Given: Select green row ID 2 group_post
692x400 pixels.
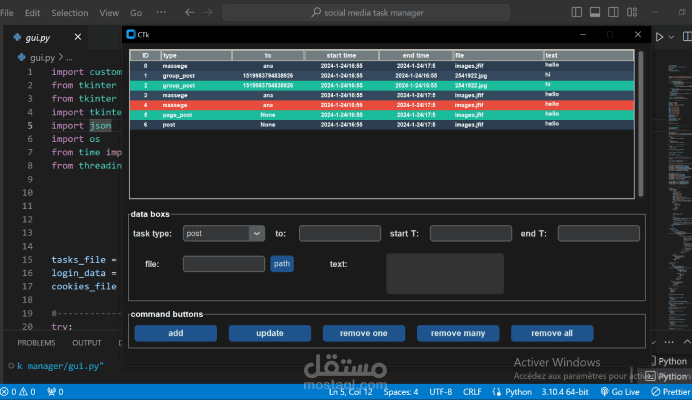Looking at the screenshot, I should pos(382,85).
